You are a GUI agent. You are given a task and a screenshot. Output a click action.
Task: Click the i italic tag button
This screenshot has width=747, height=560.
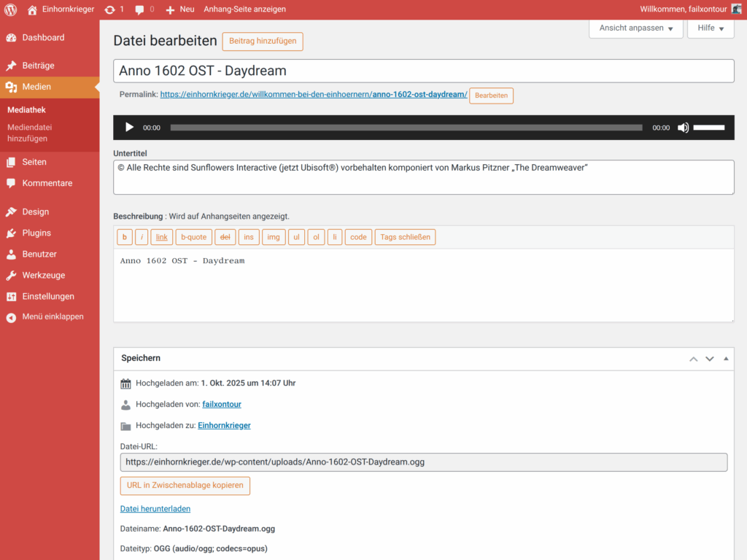142,237
